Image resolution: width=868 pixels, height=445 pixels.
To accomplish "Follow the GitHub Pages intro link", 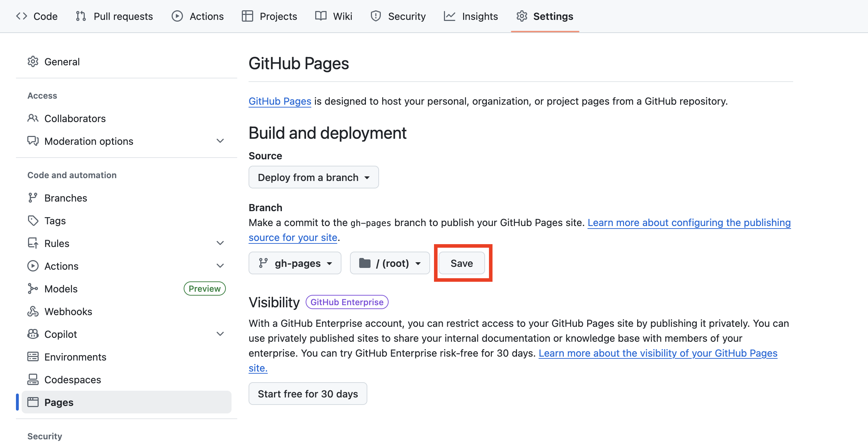I will [280, 101].
